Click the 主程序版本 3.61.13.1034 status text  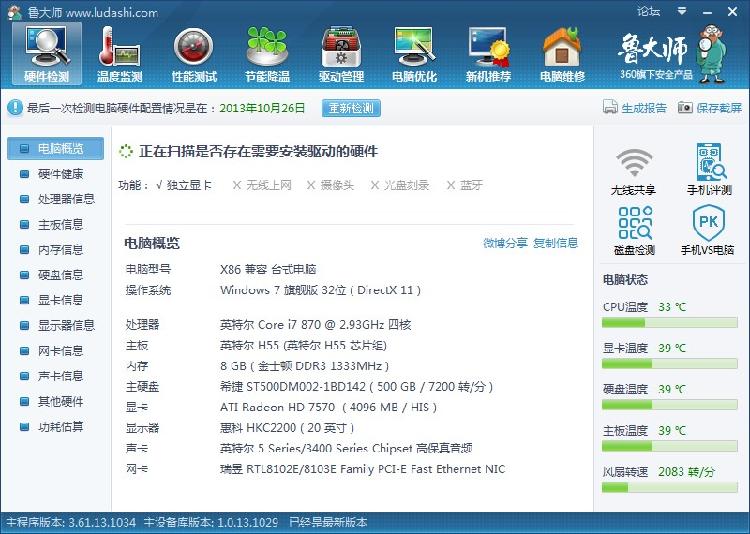(71, 522)
